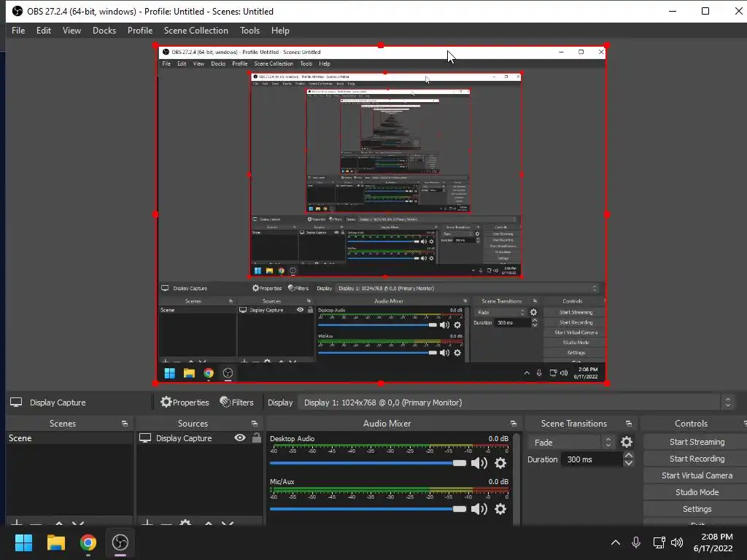Open the Windows Start menu
747x560 pixels.
tap(23, 542)
